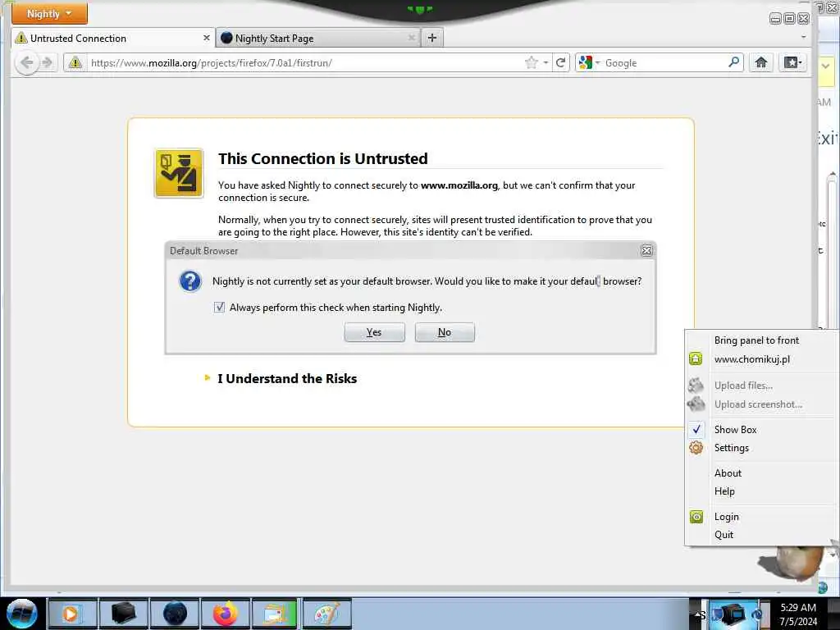Reload the current page
The width and height of the screenshot is (840, 630).
pyautogui.click(x=560, y=62)
